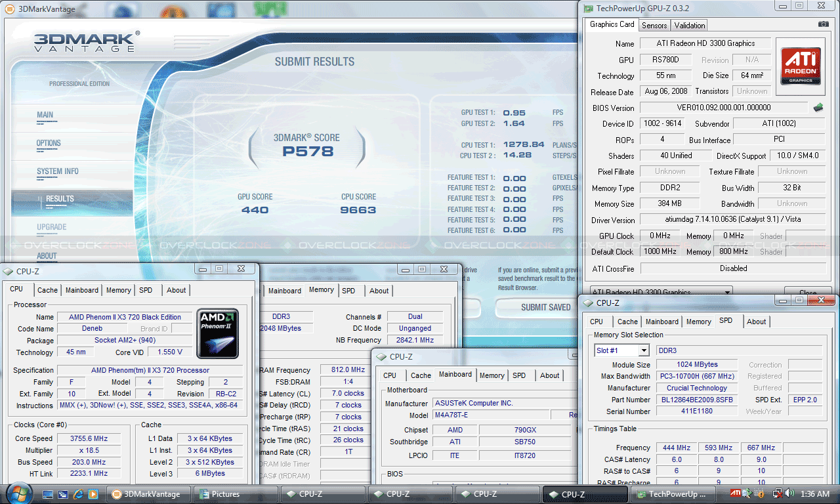Open Memory tab in CPU-Z processor window

click(x=118, y=290)
